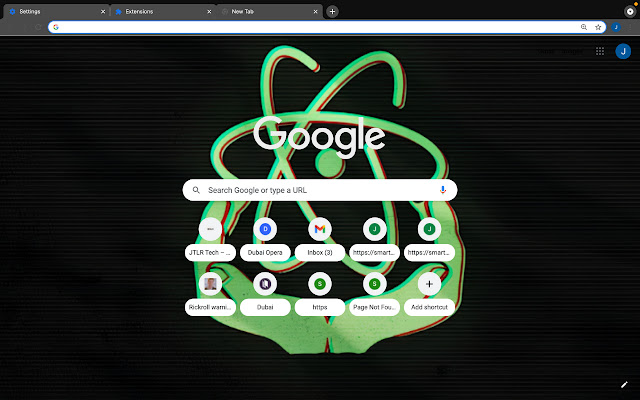This screenshot has width=640, height=400.
Task: Open the Gmail link at top right
Action: pyautogui.click(x=546, y=51)
